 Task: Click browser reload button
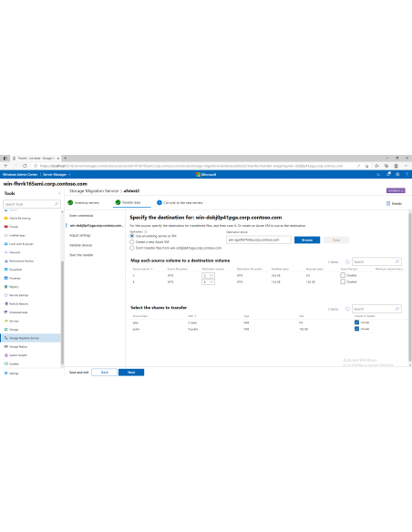[x=25, y=166]
